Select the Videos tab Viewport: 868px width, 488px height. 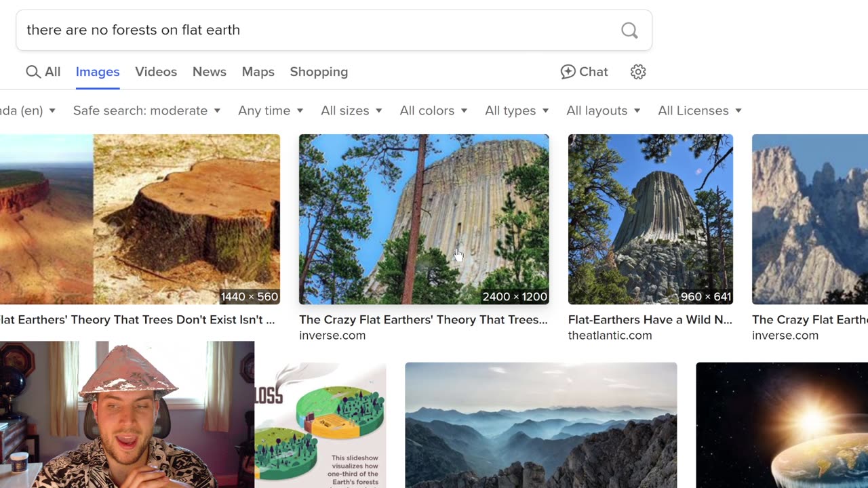pos(156,72)
